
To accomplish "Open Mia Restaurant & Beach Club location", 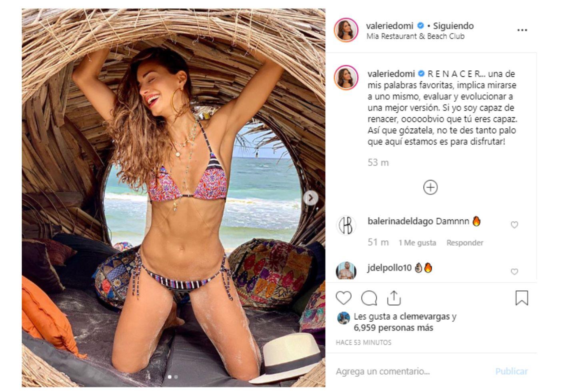I will (x=416, y=36).
